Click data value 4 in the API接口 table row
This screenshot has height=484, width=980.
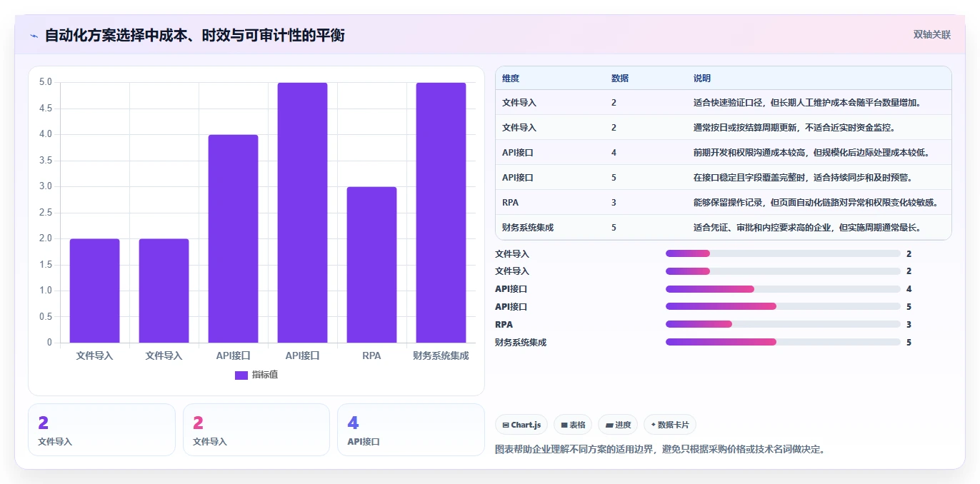[614, 153]
